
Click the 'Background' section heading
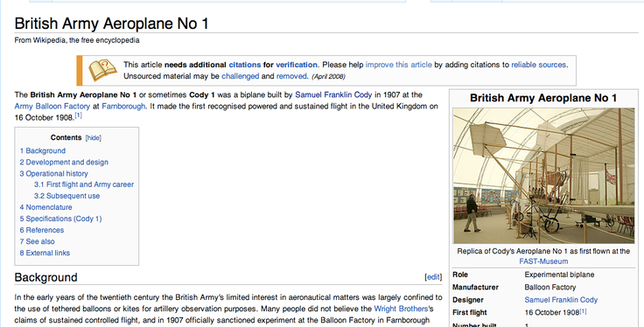point(46,277)
